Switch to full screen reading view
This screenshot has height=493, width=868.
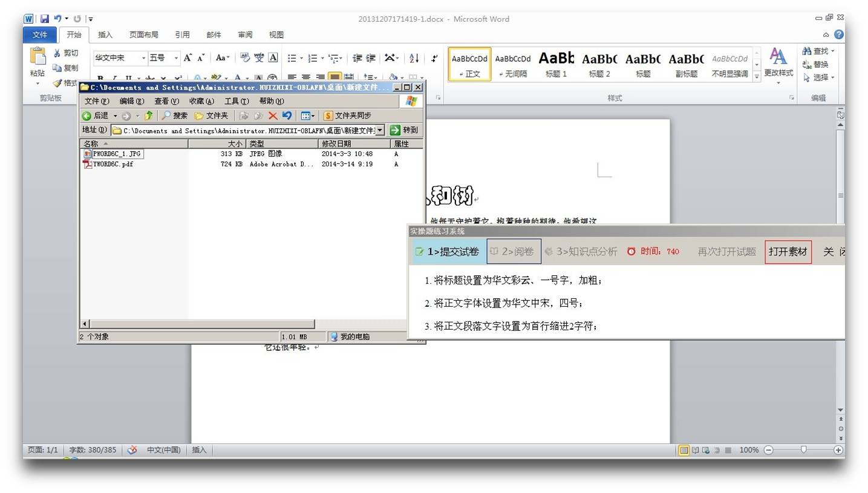(x=695, y=450)
